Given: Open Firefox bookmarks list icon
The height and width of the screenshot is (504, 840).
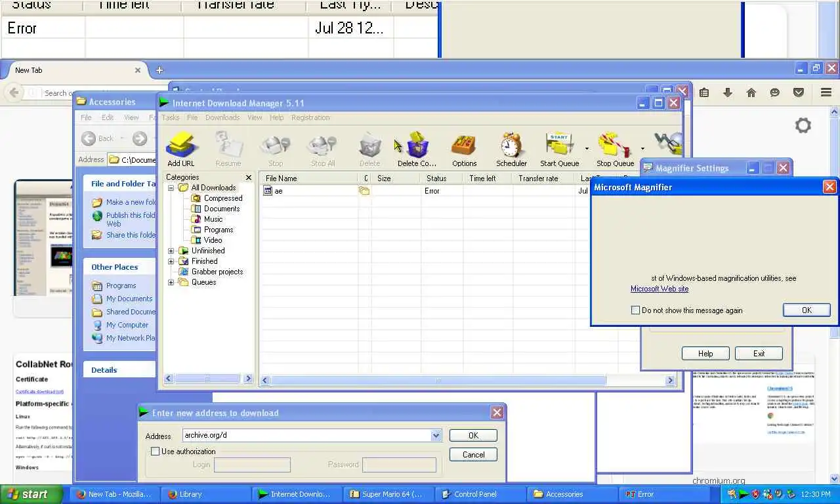Looking at the screenshot, I should (x=704, y=93).
